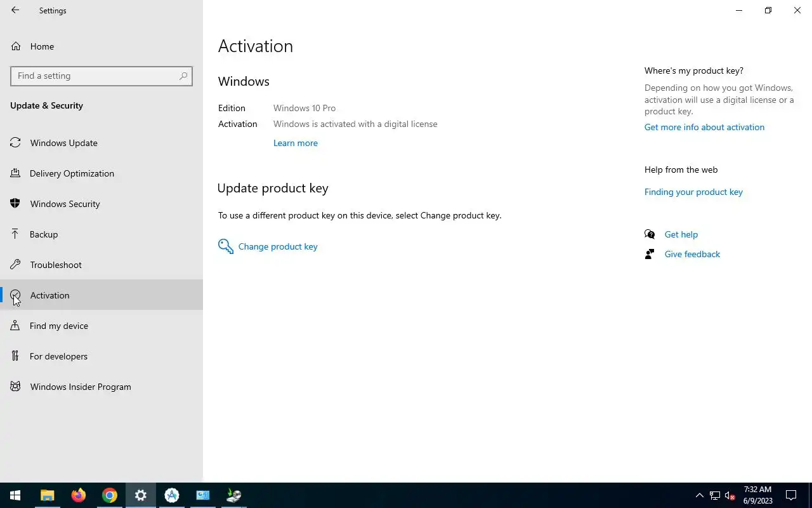The height and width of the screenshot is (508, 812).
Task: Open Windows Update section
Action: tap(101, 143)
